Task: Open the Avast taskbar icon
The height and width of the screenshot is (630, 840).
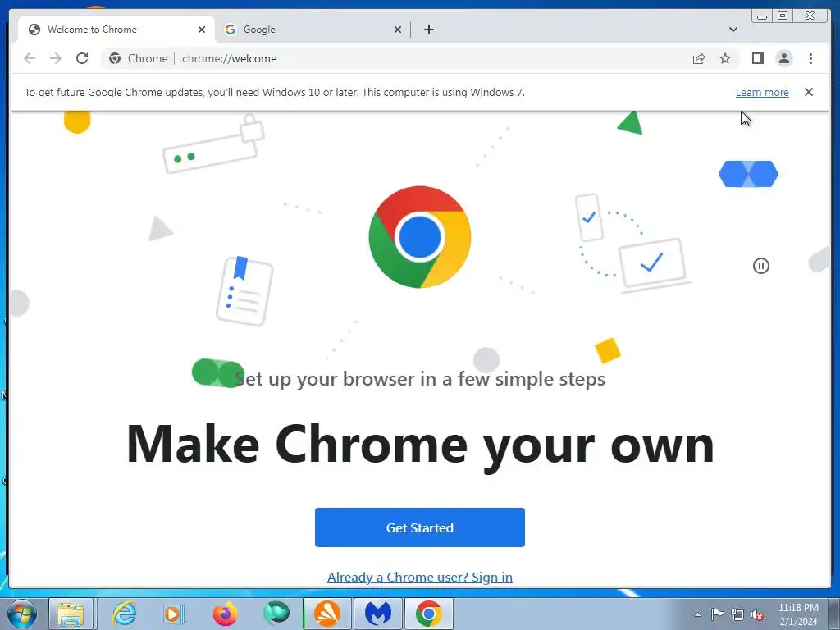Action: (326, 614)
